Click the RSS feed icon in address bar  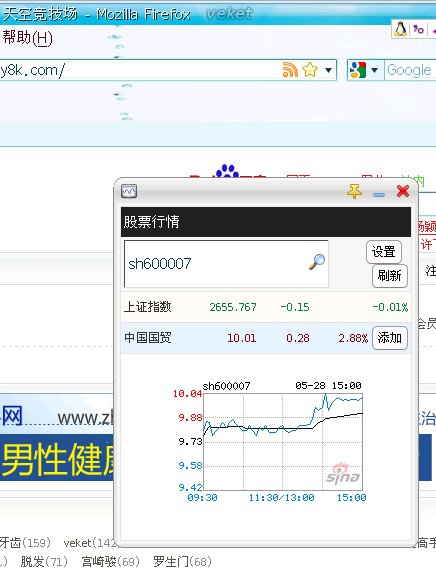(x=290, y=70)
